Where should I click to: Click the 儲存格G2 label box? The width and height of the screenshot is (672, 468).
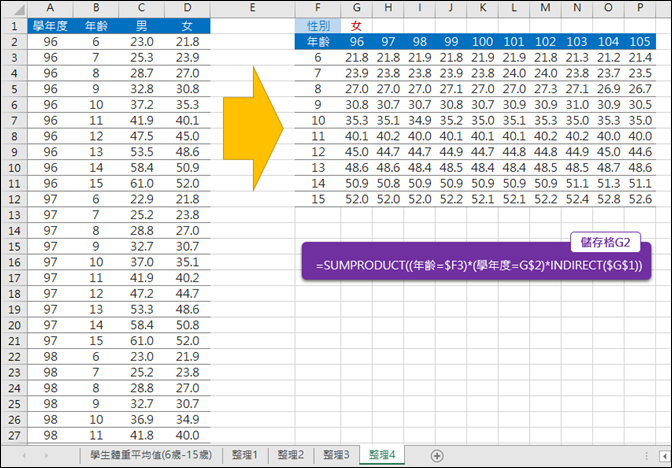pyautogui.click(x=606, y=243)
